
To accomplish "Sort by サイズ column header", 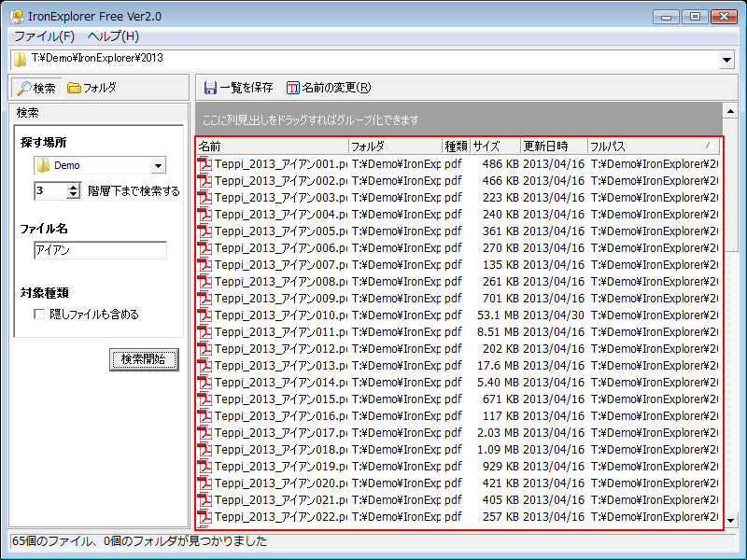I will (x=496, y=147).
